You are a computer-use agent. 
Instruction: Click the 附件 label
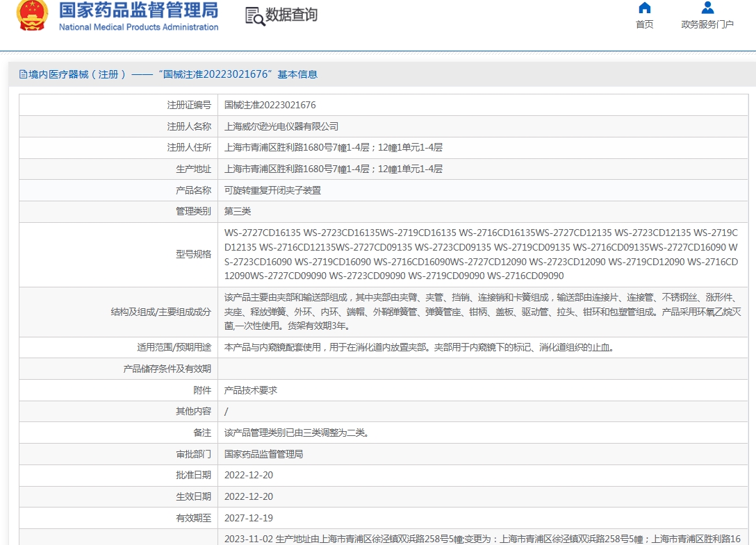202,390
